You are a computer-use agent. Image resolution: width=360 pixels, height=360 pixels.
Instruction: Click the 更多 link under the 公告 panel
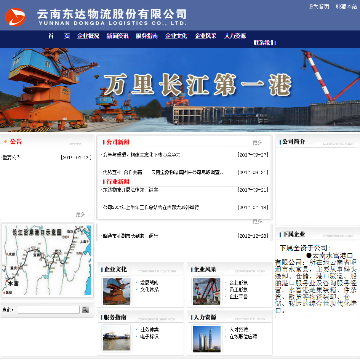pos(80,215)
